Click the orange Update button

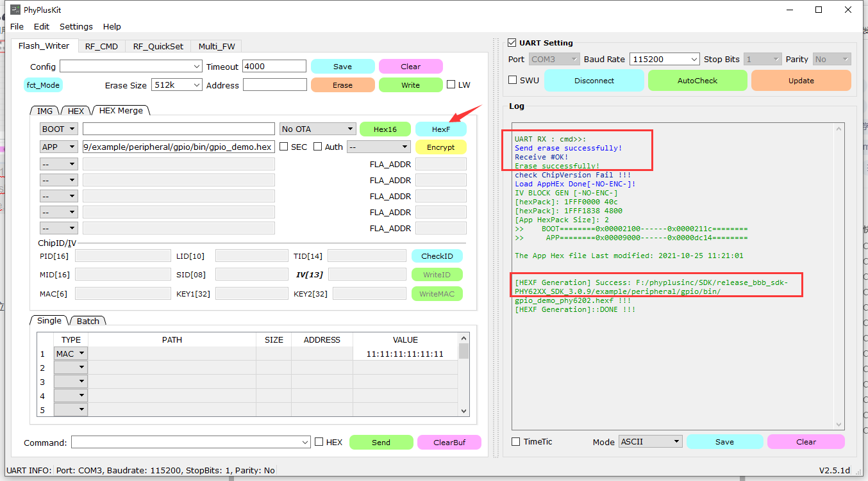(x=801, y=81)
